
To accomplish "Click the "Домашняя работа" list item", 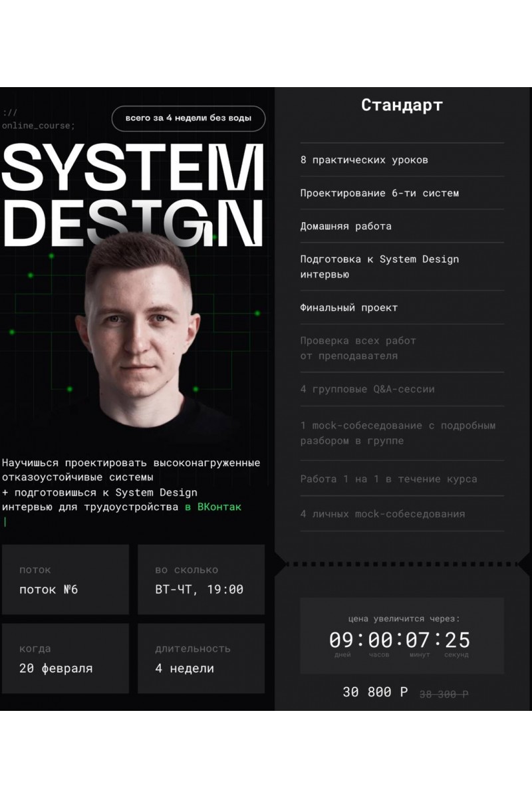I will tap(346, 226).
